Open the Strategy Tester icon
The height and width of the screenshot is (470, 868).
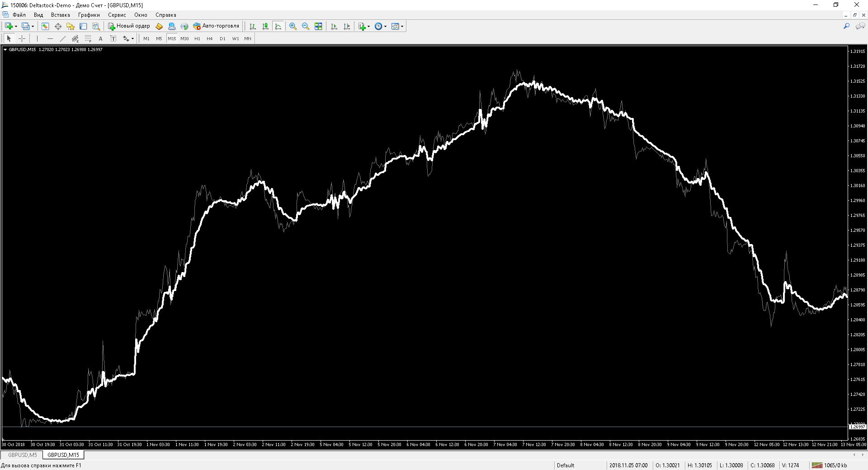tap(96, 26)
